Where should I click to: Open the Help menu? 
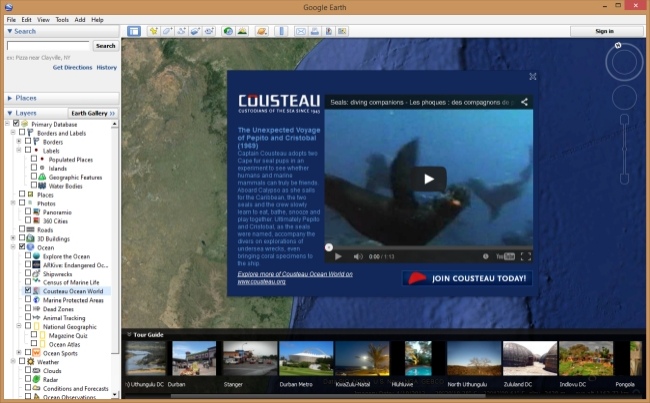97,19
